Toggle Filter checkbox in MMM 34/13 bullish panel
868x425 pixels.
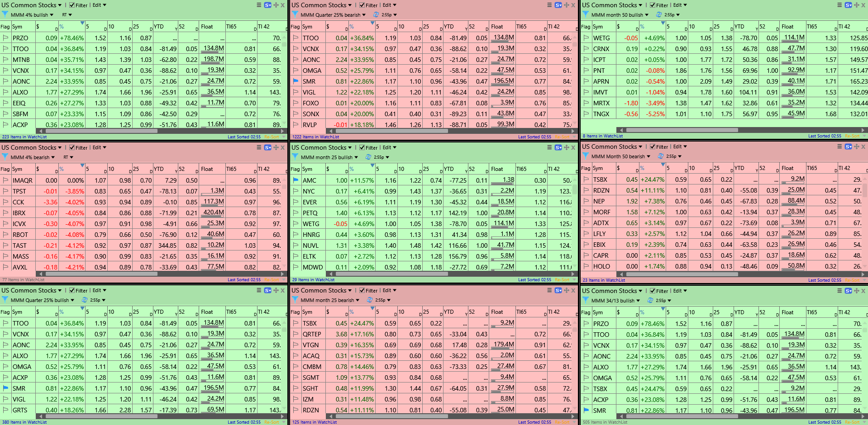pos(653,291)
